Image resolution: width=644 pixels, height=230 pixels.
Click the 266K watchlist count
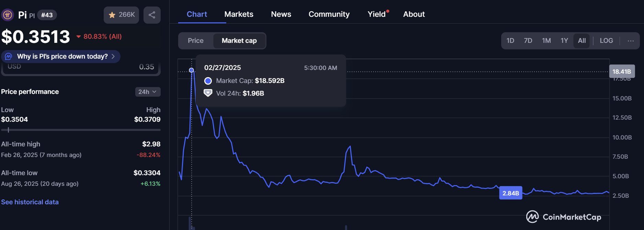coord(127,15)
